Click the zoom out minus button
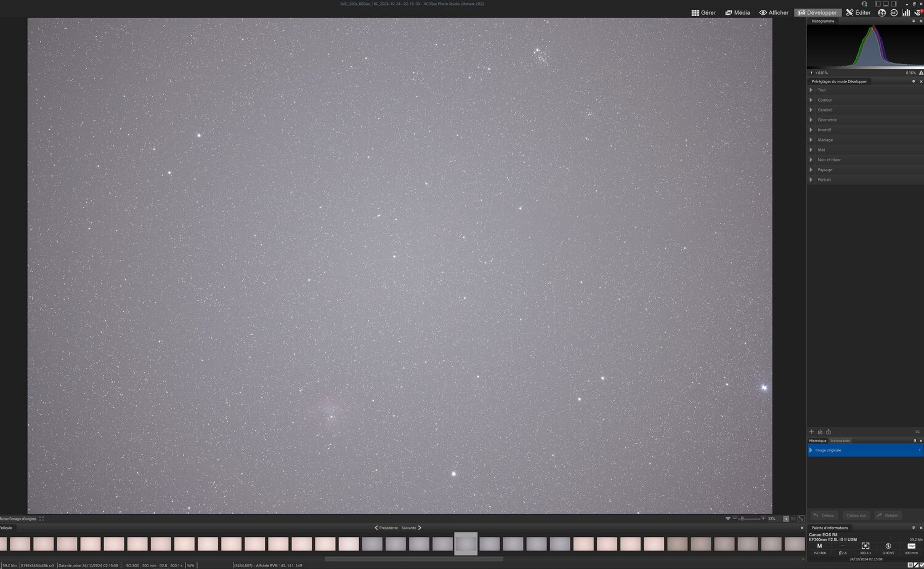The image size is (924, 569). click(x=734, y=519)
